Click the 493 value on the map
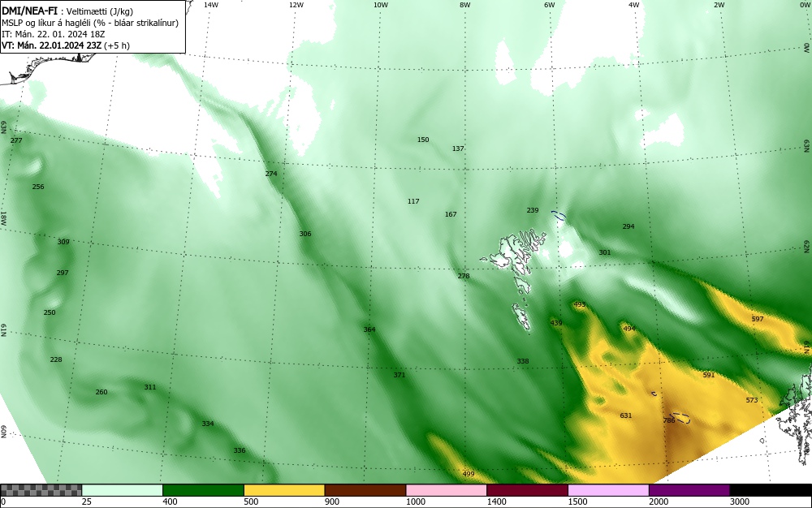The width and height of the screenshot is (812, 508). (580, 304)
